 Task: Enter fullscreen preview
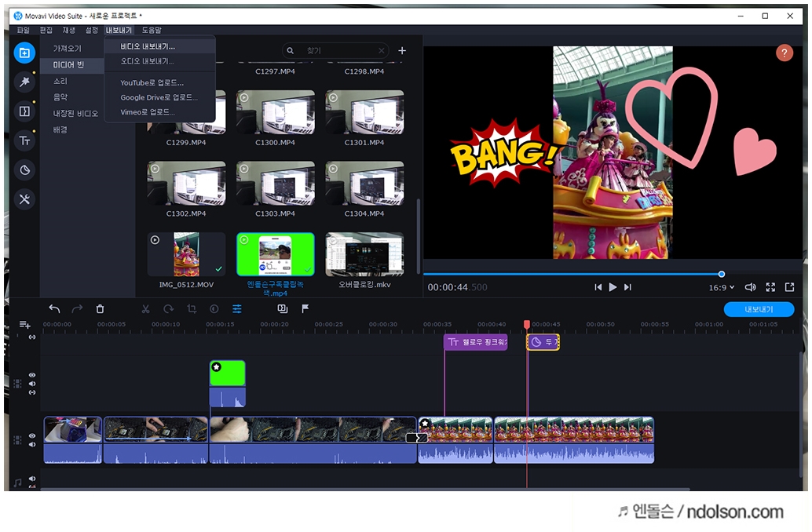click(770, 287)
